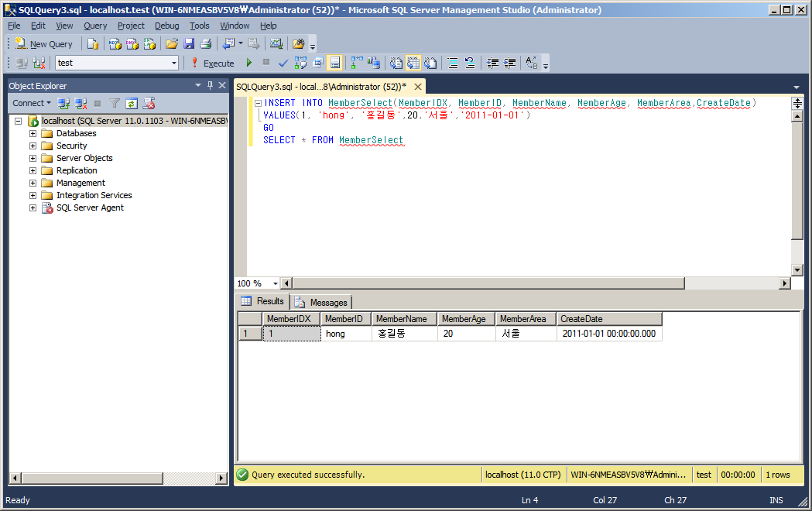
Task: Toggle Results to Grid toolbar button
Action: (x=413, y=63)
